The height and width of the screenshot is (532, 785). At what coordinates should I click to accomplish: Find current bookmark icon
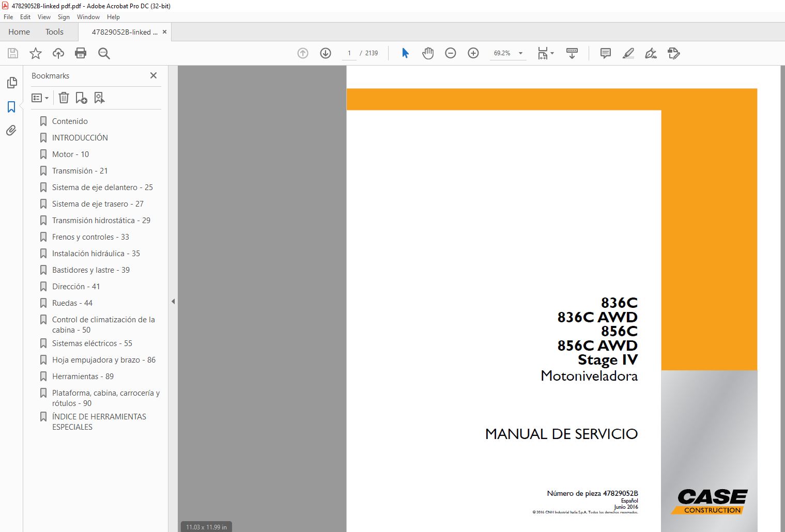pos(99,98)
